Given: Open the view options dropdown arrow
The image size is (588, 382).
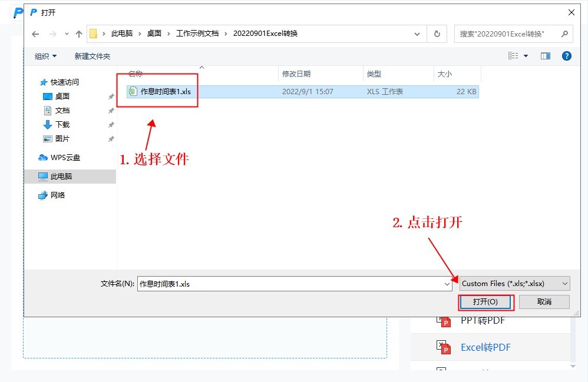Looking at the screenshot, I should [526, 56].
